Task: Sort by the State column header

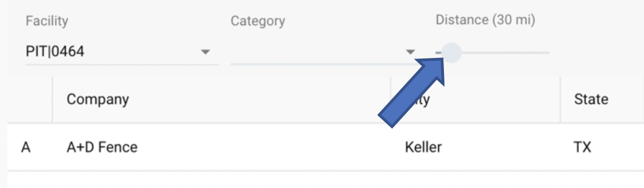Action: click(x=591, y=99)
